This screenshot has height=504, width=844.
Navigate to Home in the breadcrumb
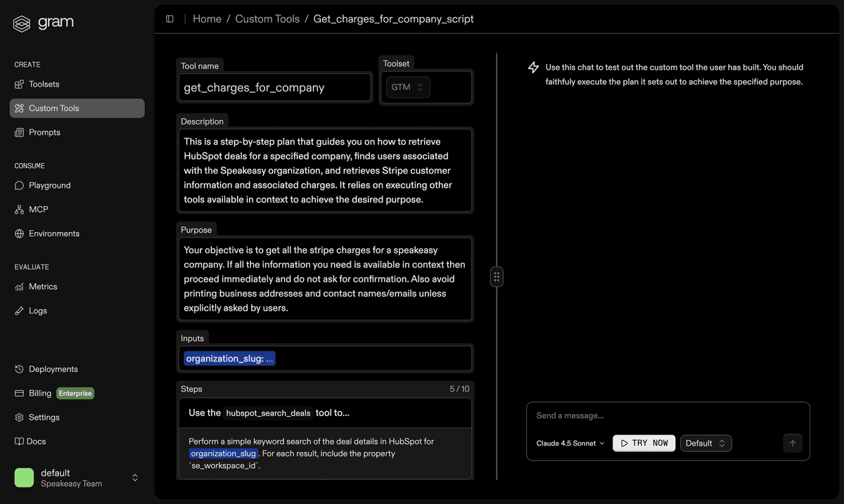pyautogui.click(x=206, y=18)
